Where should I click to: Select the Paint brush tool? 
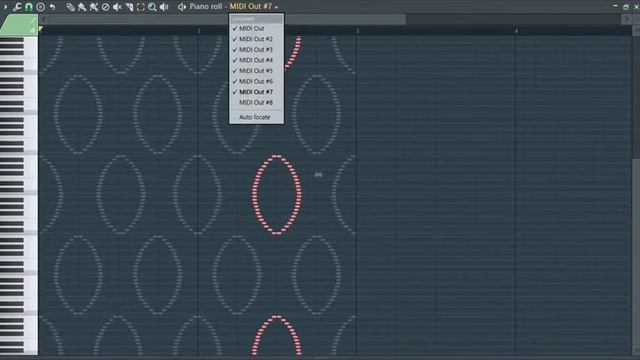pos(82,7)
